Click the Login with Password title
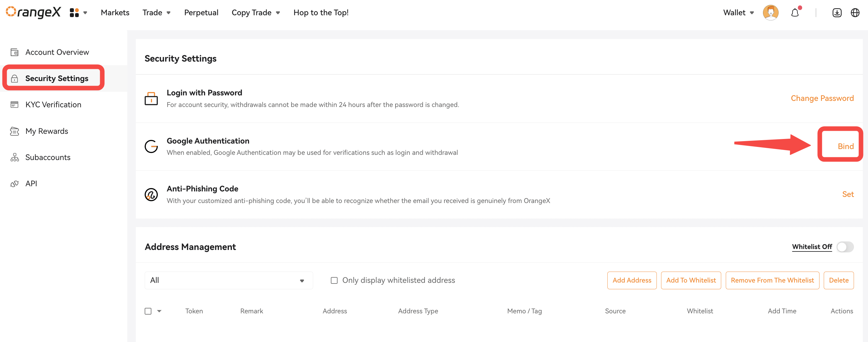Screen dimensions: 868x342 (x=204, y=93)
